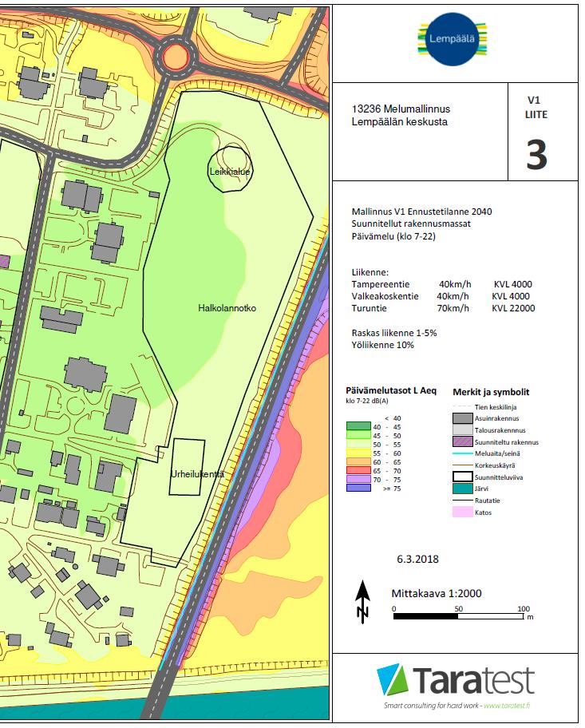Click the 65 - 70 dB red swatch

pos(358,470)
